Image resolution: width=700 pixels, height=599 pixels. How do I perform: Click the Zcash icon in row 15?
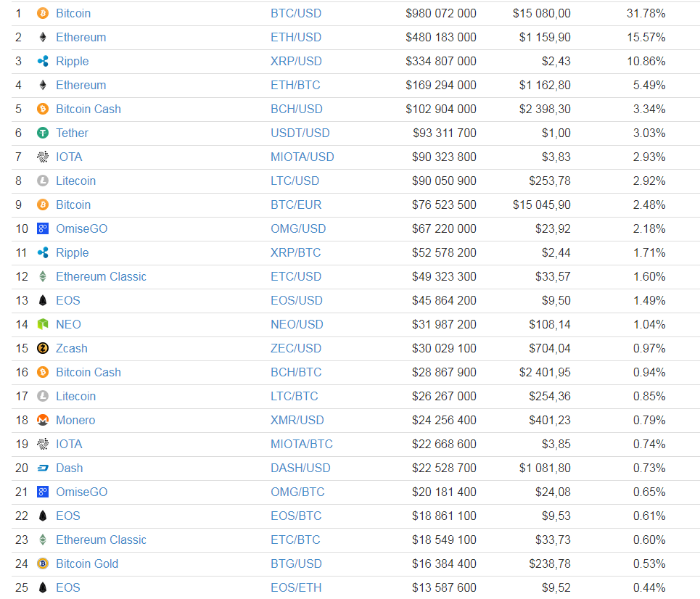pyautogui.click(x=43, y=348)
